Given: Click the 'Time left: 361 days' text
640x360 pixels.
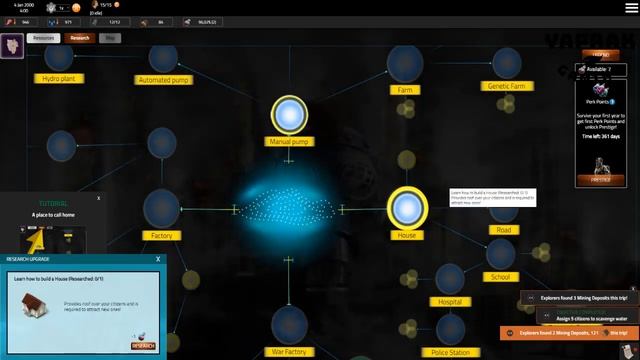Looking at the screenshot, I should (600, 136).
